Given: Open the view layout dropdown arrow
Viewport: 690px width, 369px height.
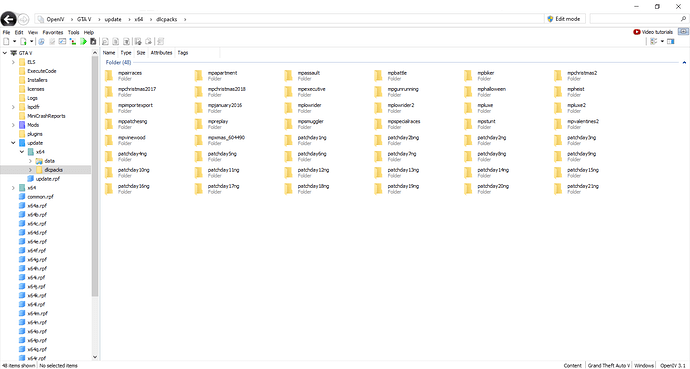Looking at the screenshot, I should pos(662,41).
